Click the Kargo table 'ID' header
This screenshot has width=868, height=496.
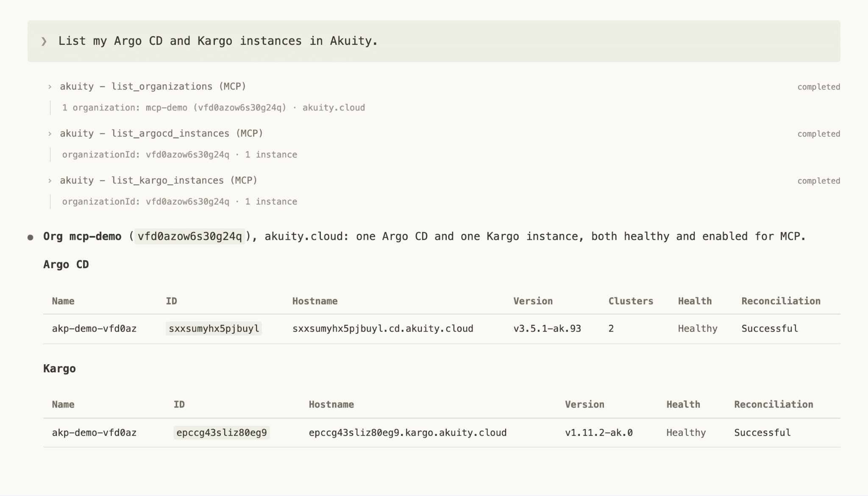[179, 405]
